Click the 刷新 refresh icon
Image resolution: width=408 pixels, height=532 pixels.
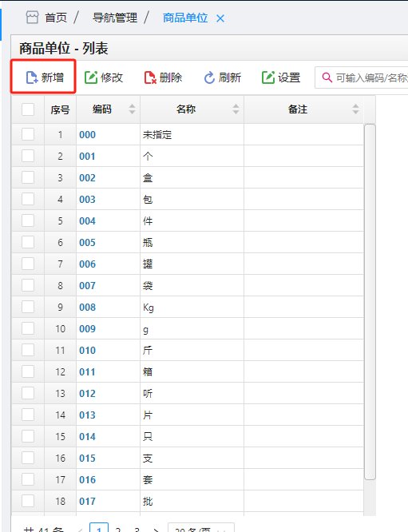(209, 77)
